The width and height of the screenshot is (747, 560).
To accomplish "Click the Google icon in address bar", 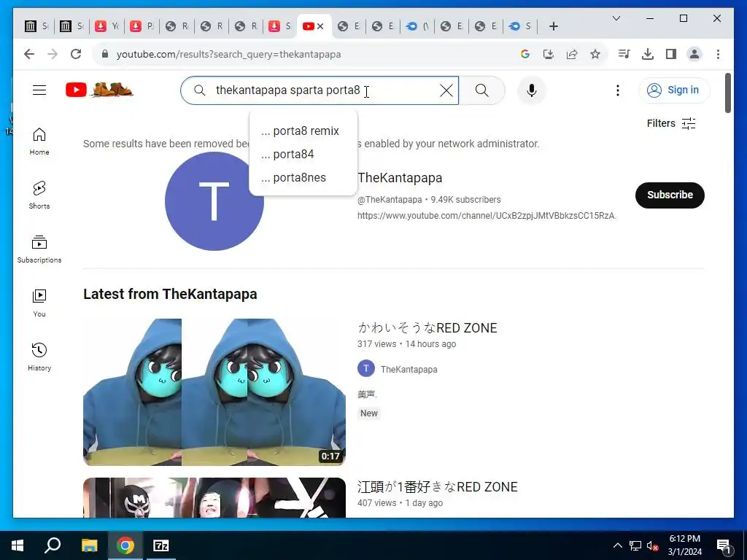I will (525, 54).
